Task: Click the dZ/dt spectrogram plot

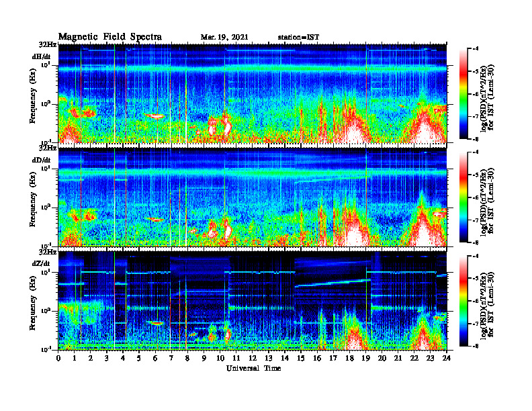Action: click(x=253, y=301)
